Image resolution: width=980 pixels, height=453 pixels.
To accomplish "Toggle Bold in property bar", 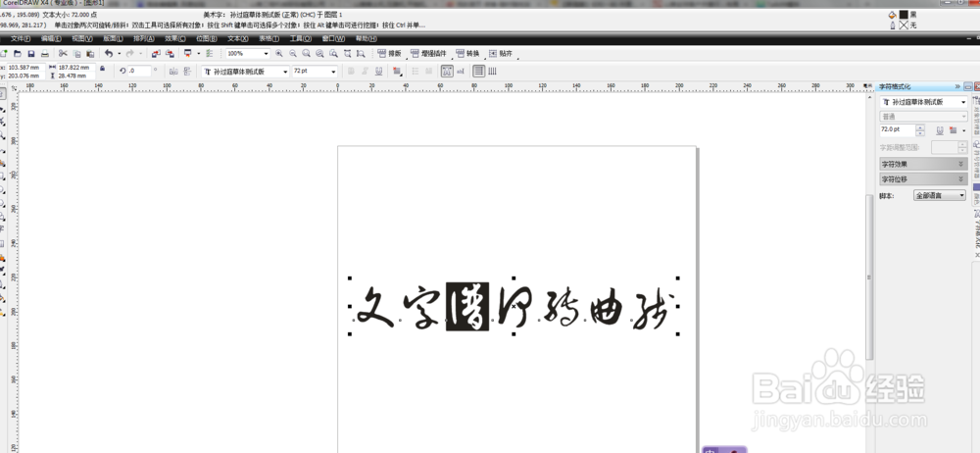I will tap(351, 72).
